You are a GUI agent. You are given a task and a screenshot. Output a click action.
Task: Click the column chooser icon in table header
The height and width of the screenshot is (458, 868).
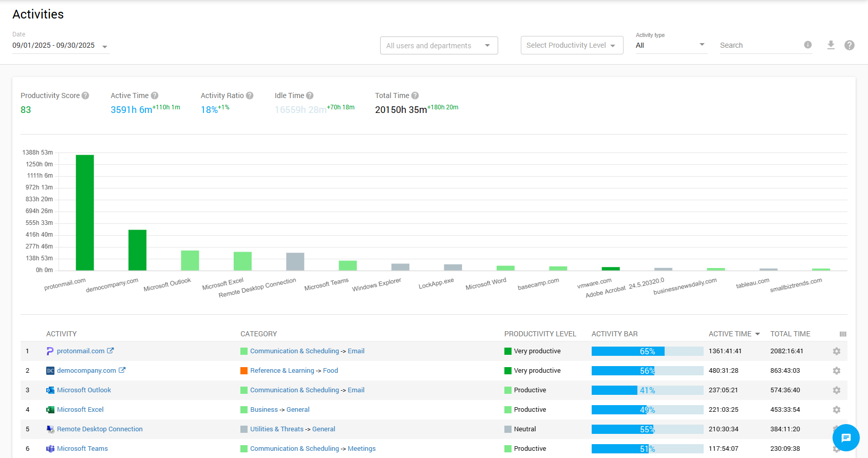pyautogui.click(x=843, y=334)
